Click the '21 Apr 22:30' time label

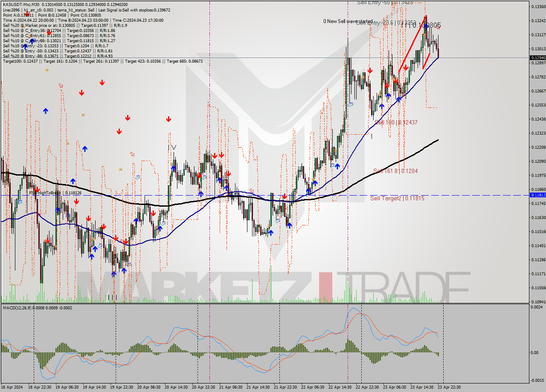click(285, 387)
